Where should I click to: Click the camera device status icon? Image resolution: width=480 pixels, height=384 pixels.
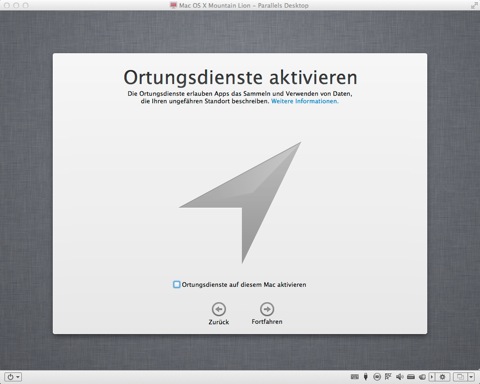422,377
